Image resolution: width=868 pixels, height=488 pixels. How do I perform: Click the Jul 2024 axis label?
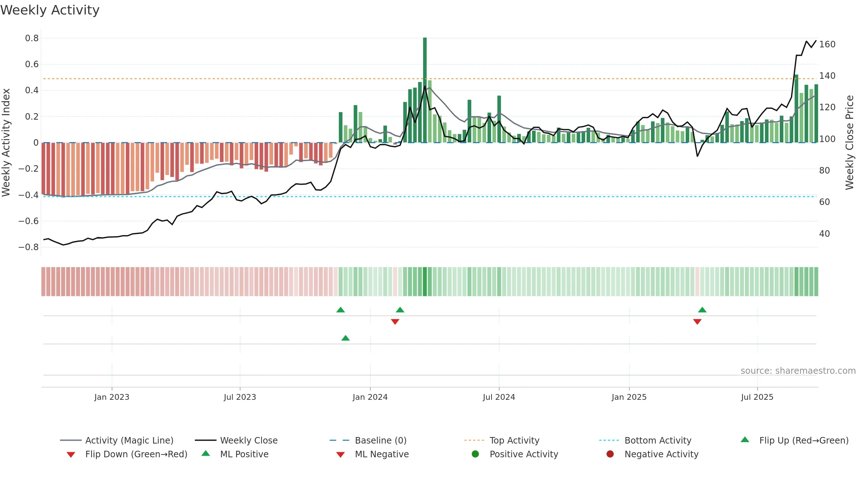pyautogui.click(x=499, y=397)
